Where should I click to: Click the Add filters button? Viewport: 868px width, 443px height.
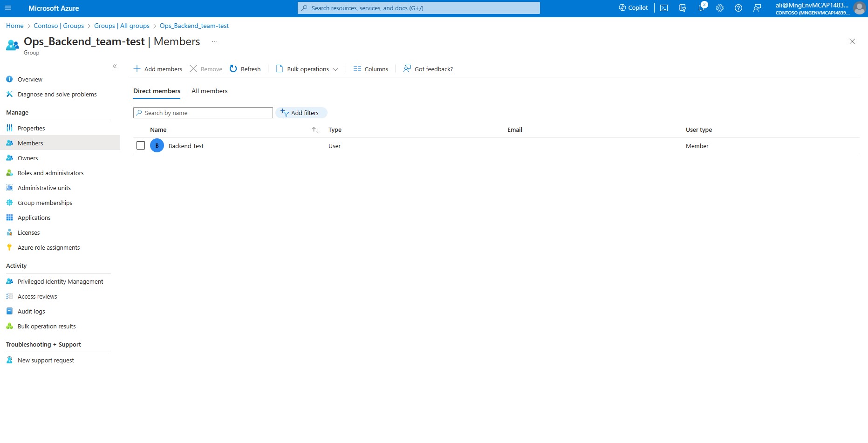[x=301, y=113]
